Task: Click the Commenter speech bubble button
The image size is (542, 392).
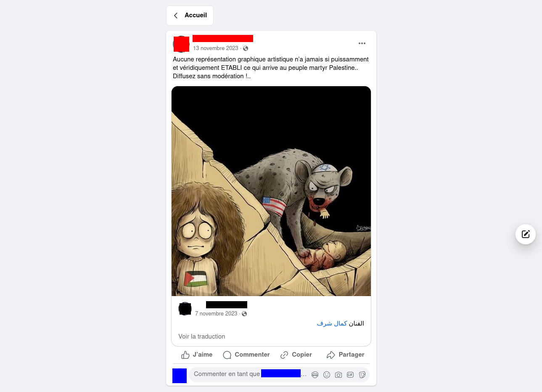Action: pos(246,355)
